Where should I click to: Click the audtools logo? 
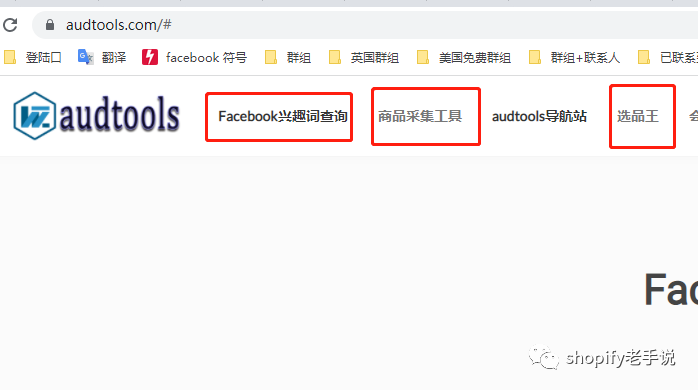pyautogui.click(x=97, y=116)
